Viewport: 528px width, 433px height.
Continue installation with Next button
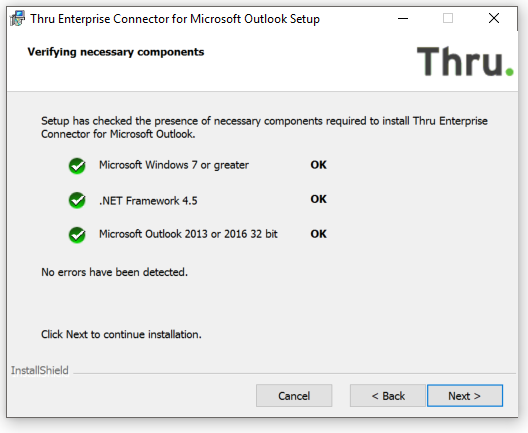click(x=465, y=396)
